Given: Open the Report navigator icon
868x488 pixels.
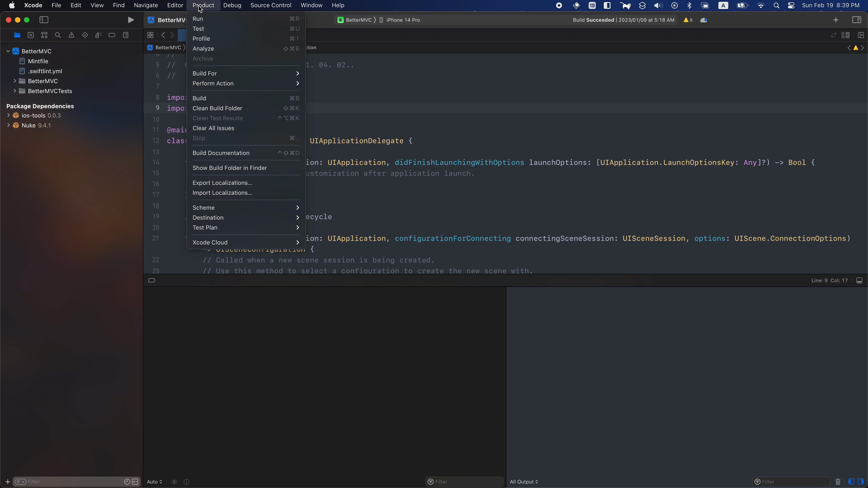Looking at the screenshot, I should (x=126, y=35).
